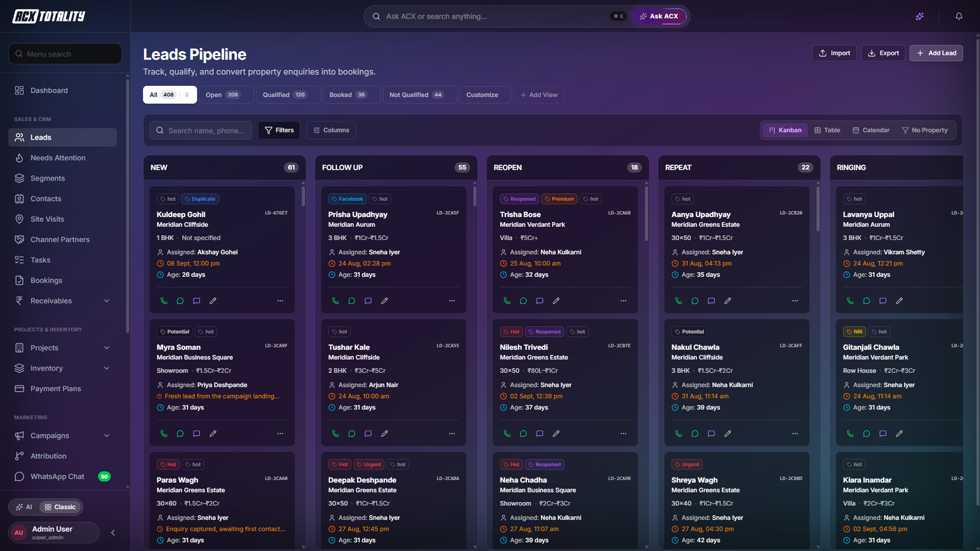This screenshot has height=551, width=980.
Task: Open more options on Nilesh Trivedi card
Action: 624,433
